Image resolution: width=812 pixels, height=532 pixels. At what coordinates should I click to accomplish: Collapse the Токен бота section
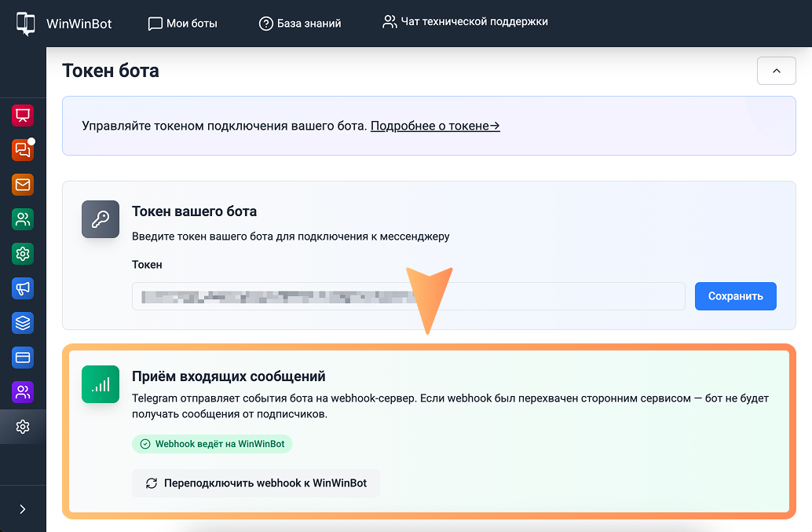776,71
